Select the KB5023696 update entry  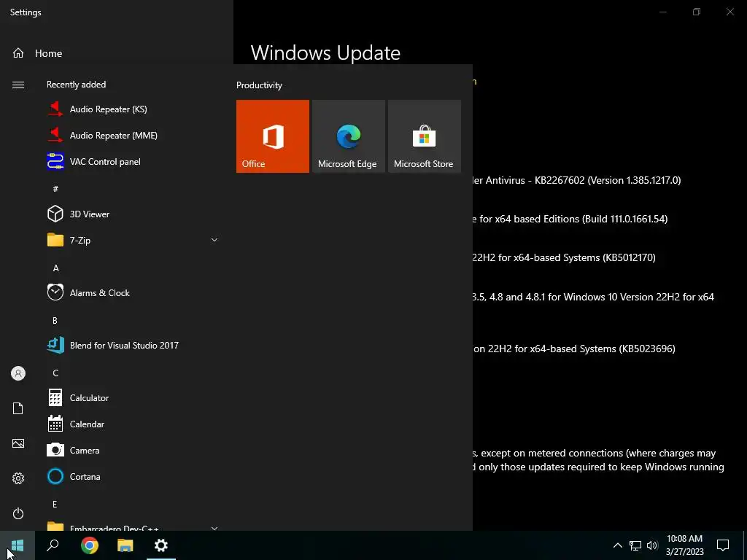pos(574,349)
